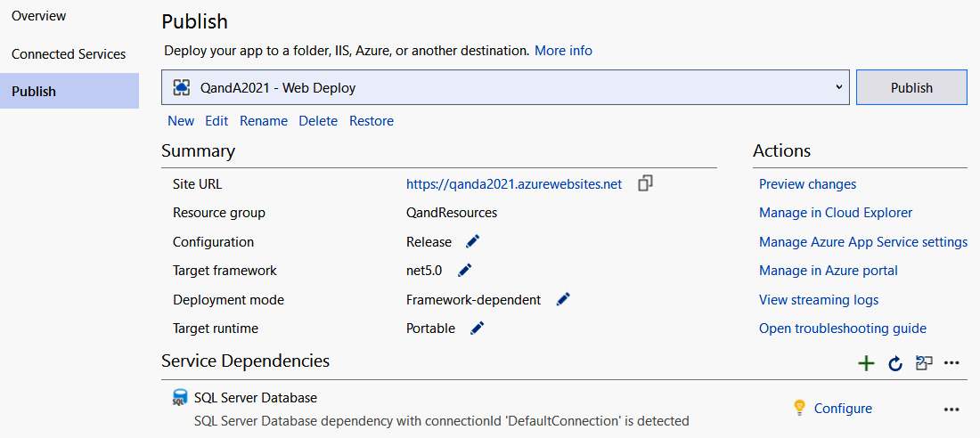Click Preview changes action
Image resolution: width=980 pixels, height=438 pixels.
pos(807,184)
